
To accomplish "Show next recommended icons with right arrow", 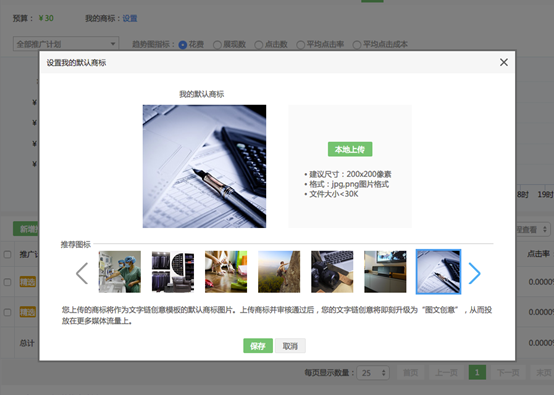I will point(475,273).
